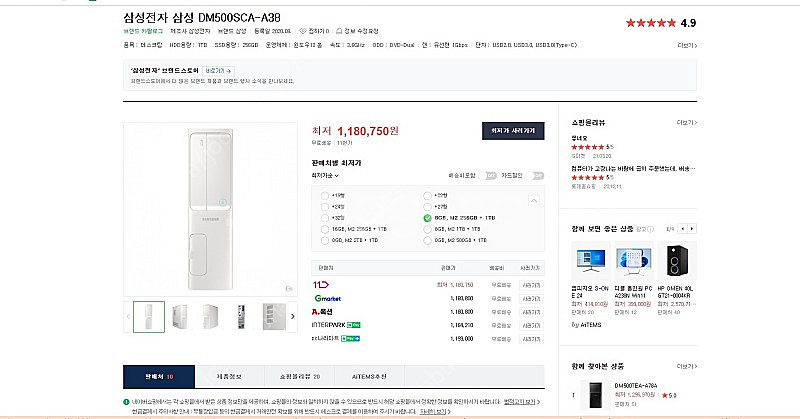Expand product specs with 더보기

tap(686, 45)
